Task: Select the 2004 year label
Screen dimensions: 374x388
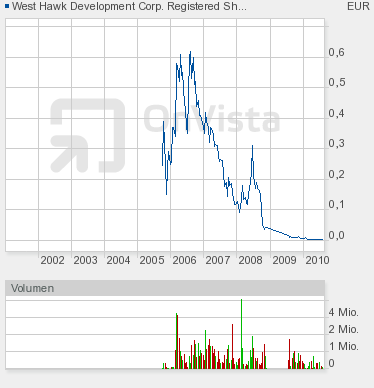Action: point(118,260)
